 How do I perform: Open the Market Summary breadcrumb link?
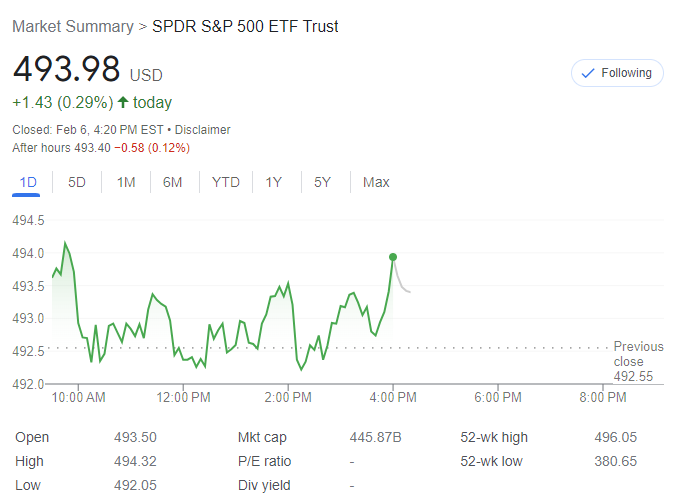(x=72, y=26)
